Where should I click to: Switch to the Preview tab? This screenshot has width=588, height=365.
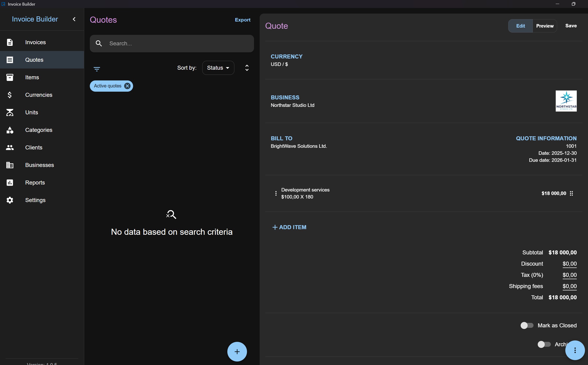tap(545, 26)
